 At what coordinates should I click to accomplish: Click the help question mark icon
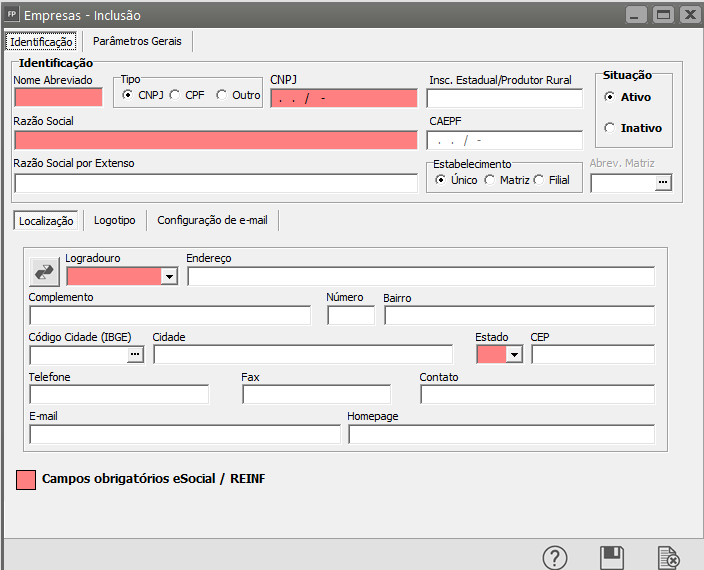[x=555, y=558]
